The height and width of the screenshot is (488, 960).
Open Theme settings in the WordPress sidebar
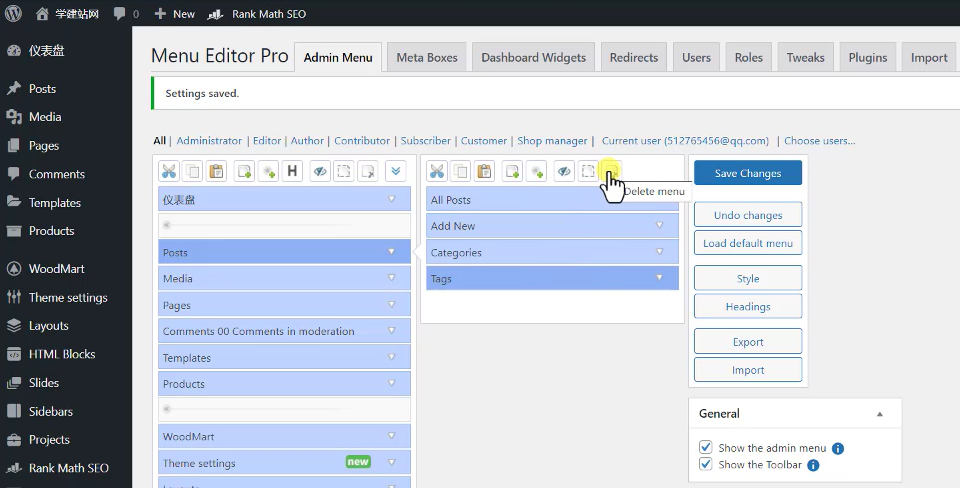click(66, 298)
